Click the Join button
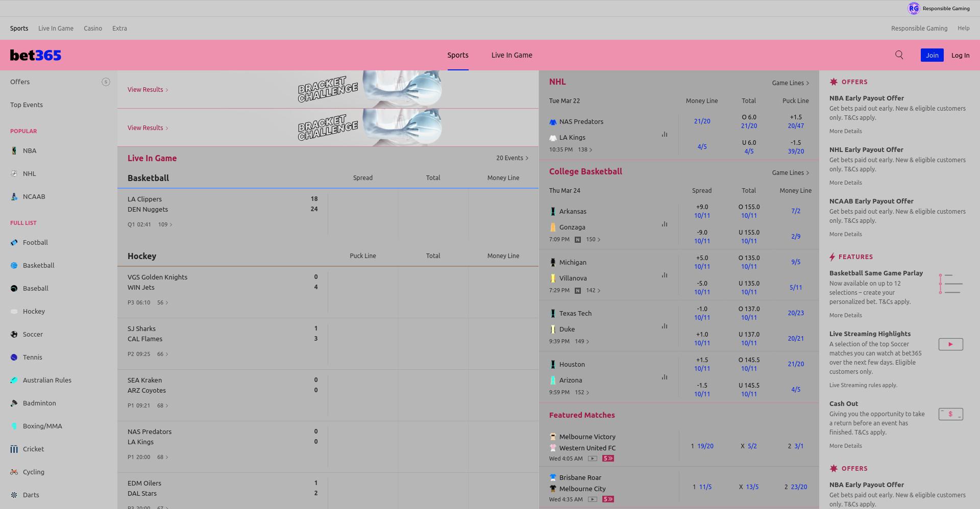The height and width of the screenshot is (509, 980). point(932,55)
